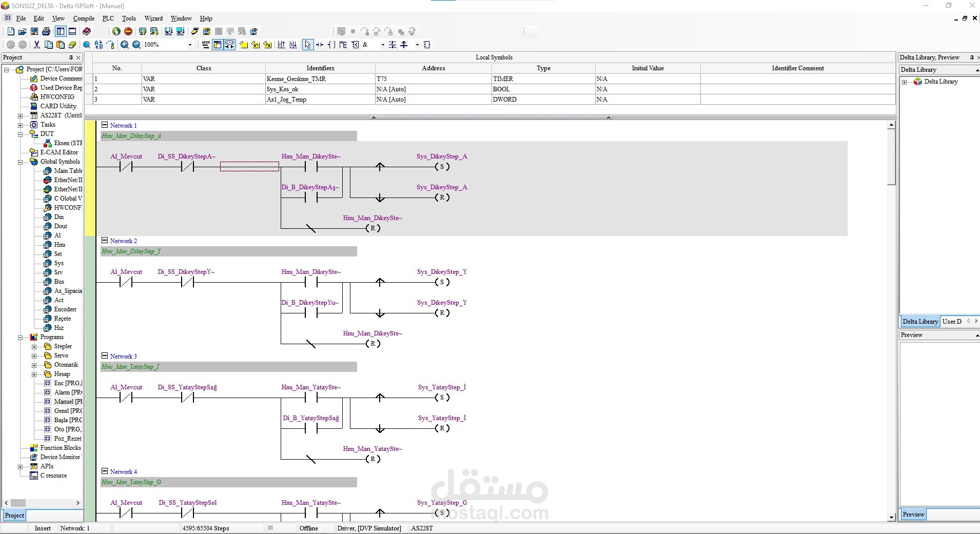
Task: Select the Sys_DikeyStep_A set coil
Action: click(x=442, y=167)
